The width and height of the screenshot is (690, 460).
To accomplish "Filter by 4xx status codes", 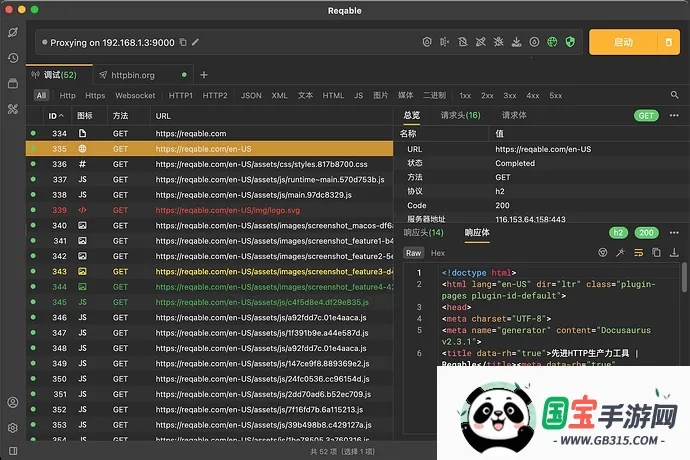I will pos(532,96).
